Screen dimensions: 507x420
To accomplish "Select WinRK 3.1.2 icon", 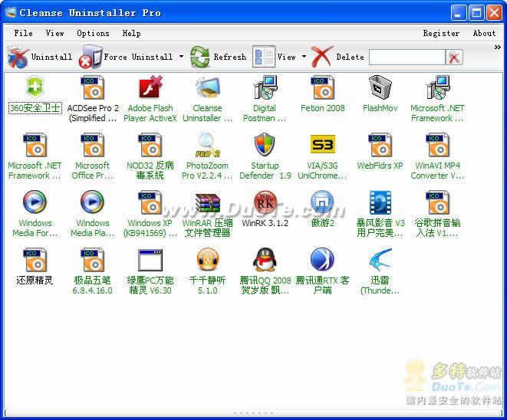I will [265, 202].
